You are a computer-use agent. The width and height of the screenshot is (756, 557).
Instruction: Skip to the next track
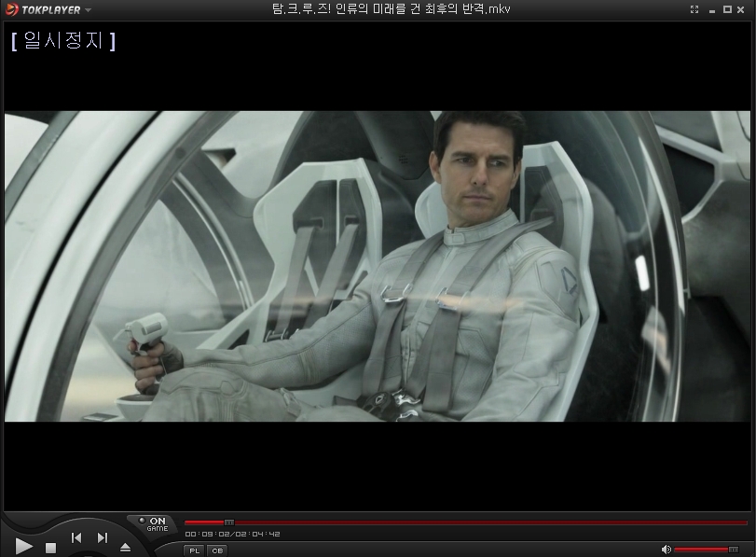tap(103, 538)
